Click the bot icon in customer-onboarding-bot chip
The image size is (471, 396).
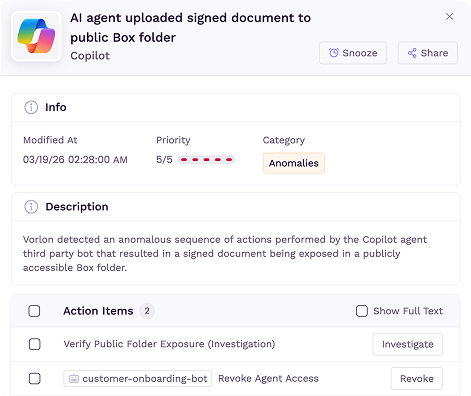[74, 379]
